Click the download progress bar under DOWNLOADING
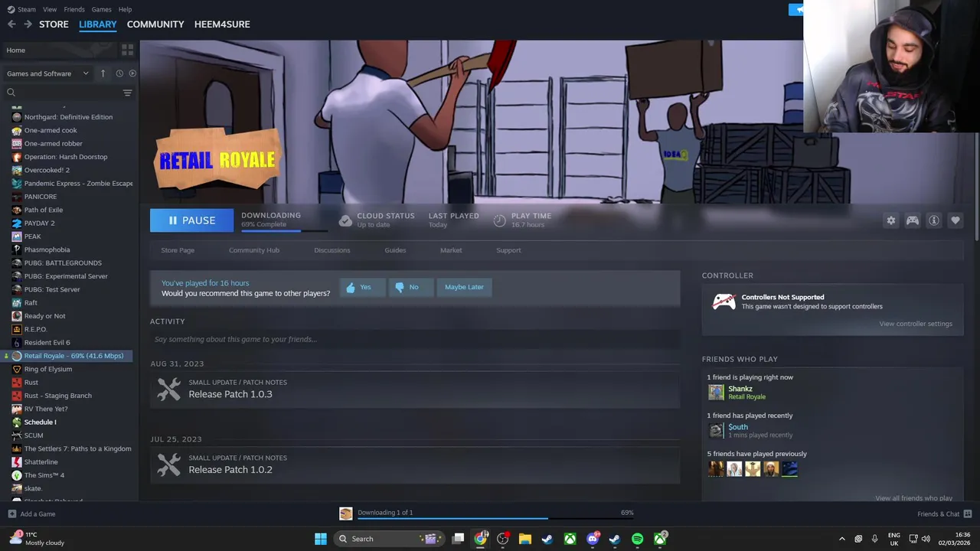 pyautogui.click(x=284, y=230)
